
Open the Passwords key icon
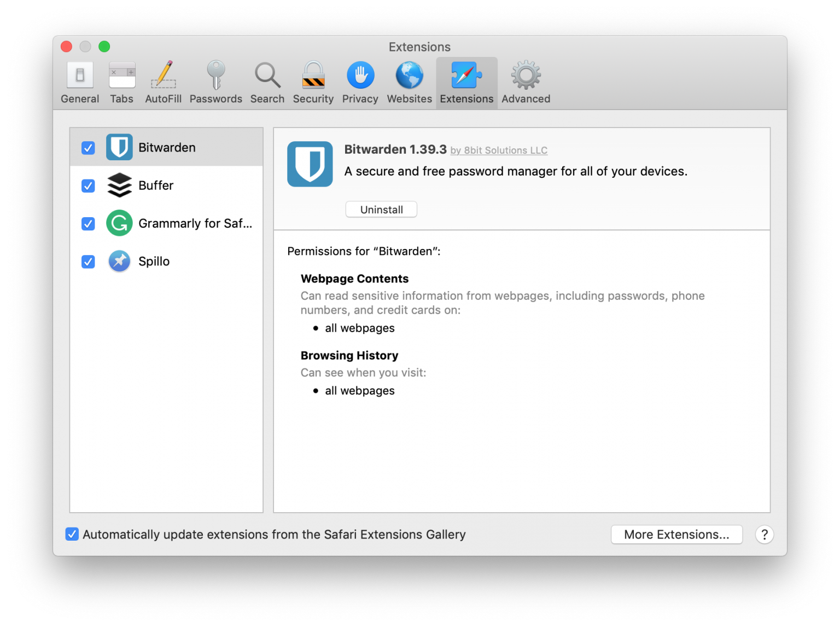point(216,75)
